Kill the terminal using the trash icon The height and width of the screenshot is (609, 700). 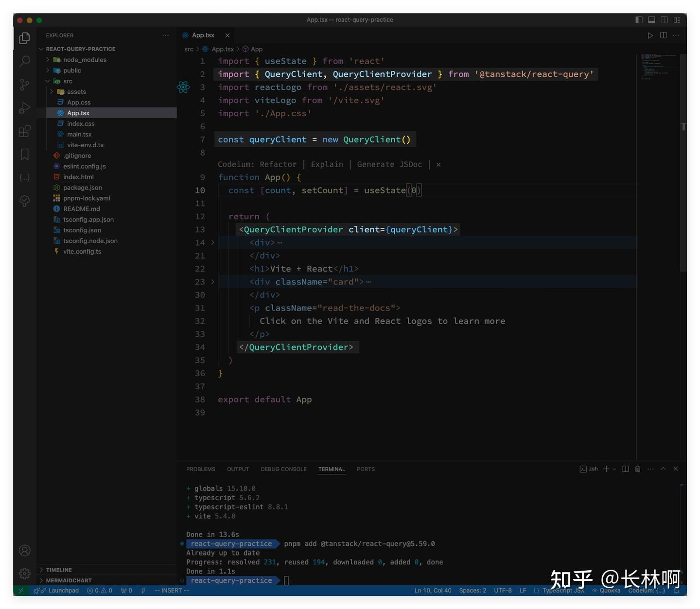coord(637,469)
